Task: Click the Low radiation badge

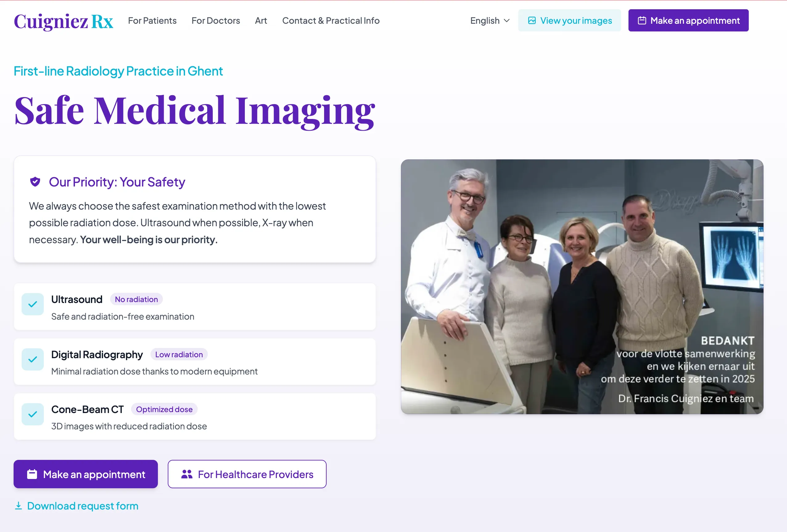Action: 179,354
